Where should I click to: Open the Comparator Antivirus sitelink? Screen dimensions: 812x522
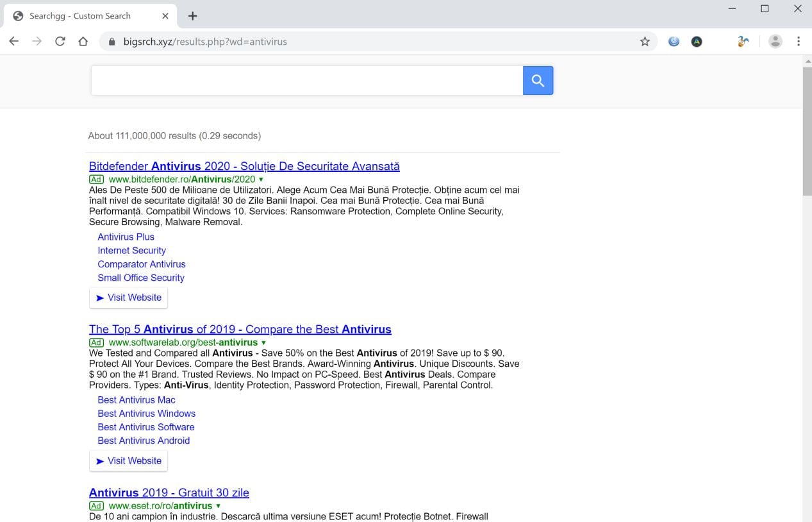[142, 264]
